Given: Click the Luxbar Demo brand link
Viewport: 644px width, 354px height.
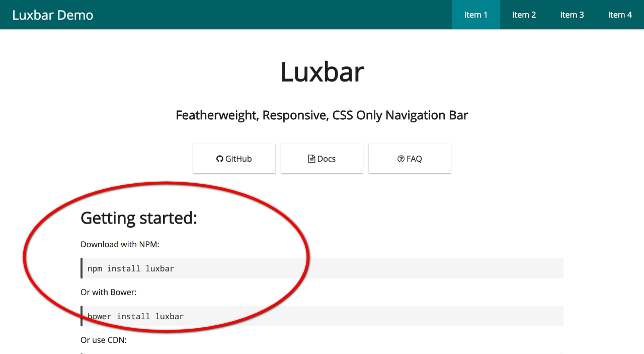Looking at the screenshot, I should point(52,15).
